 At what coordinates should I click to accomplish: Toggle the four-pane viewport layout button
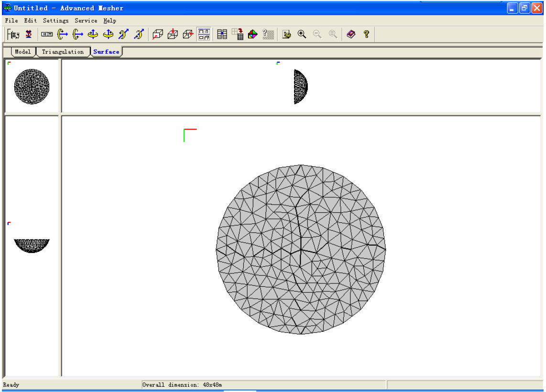click(204, 34)
